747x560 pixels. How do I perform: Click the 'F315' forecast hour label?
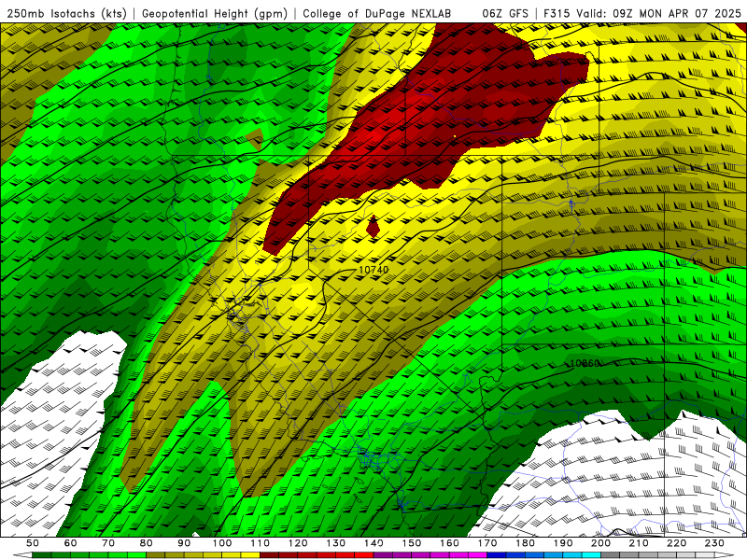click(x=557, y=13)
